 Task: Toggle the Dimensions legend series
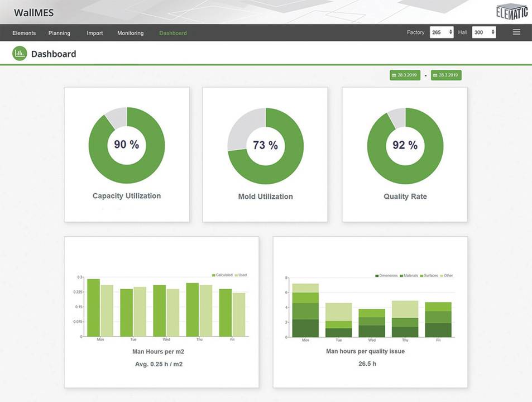388,276
